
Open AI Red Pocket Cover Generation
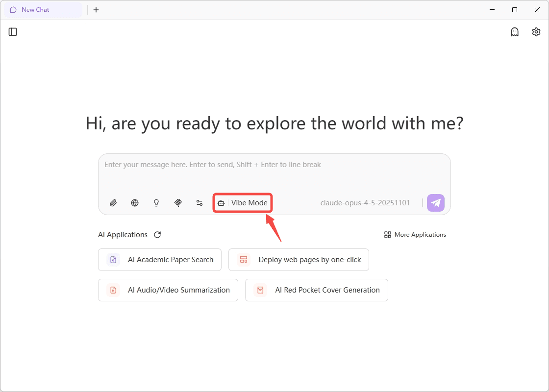pyautogui.click(x=317, y=290)
